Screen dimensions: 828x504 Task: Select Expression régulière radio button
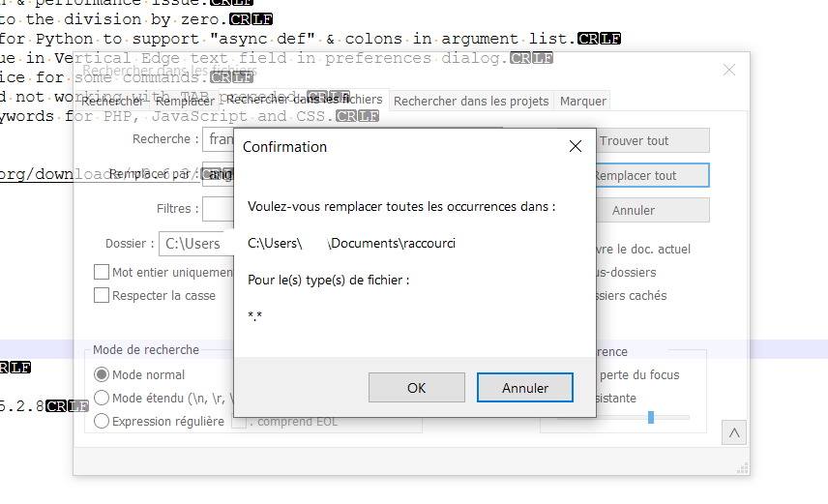point(102,421)
